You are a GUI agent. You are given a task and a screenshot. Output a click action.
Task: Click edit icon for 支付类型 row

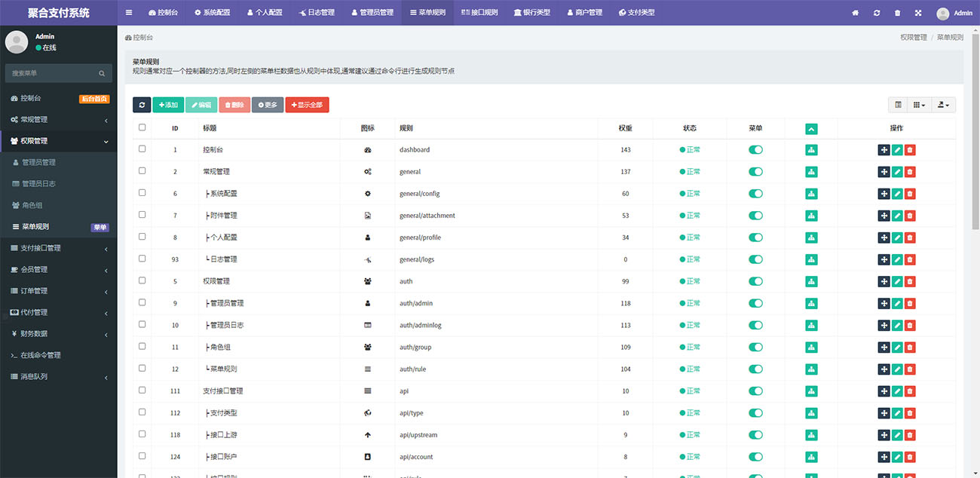tap(897, 413)
